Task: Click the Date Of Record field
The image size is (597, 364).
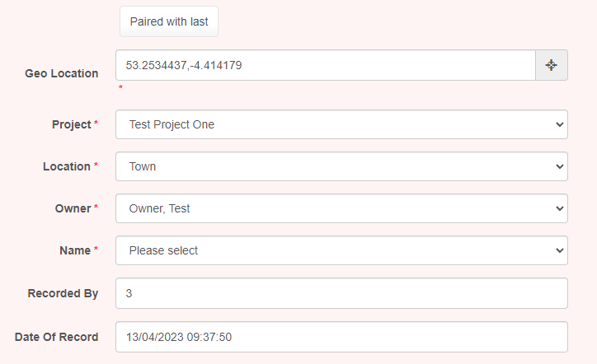Action: [341, 337]
